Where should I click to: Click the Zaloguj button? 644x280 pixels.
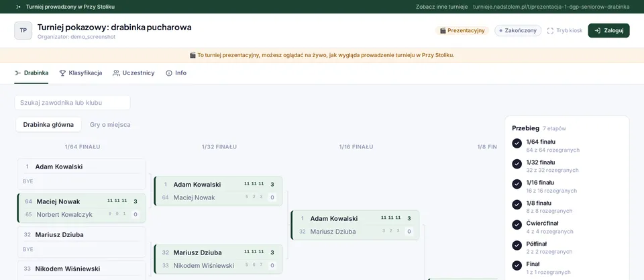(608, 30)
